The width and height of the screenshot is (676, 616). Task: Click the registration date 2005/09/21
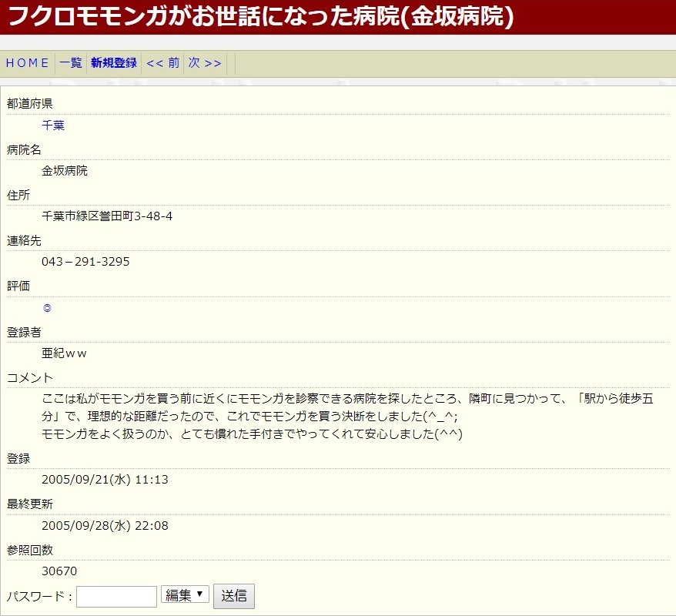click(105, 480)
